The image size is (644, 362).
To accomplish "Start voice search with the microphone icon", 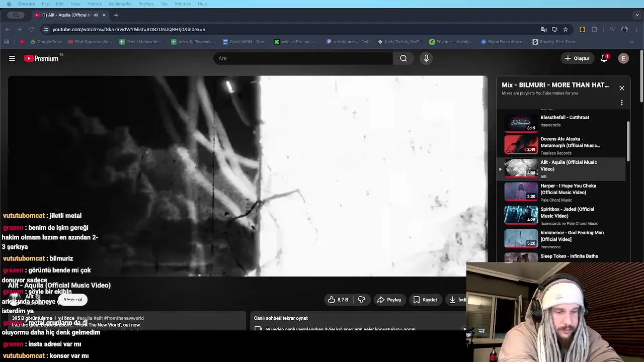I will point(426,58).
